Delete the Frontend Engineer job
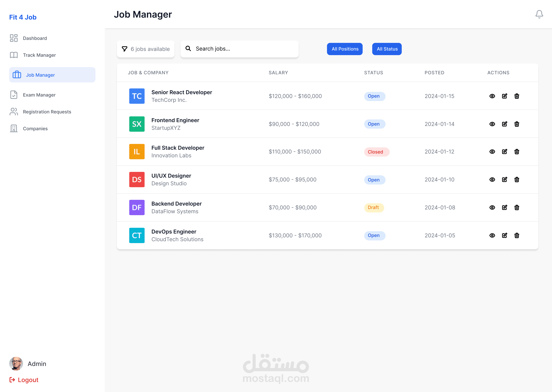Screen dimensions: 552x392 click(x=517, y=124)
